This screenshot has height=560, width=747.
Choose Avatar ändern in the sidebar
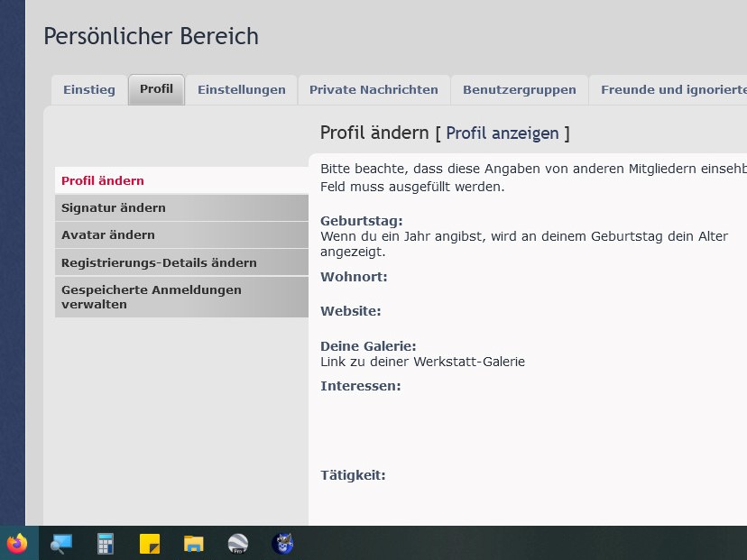point(108,235)
